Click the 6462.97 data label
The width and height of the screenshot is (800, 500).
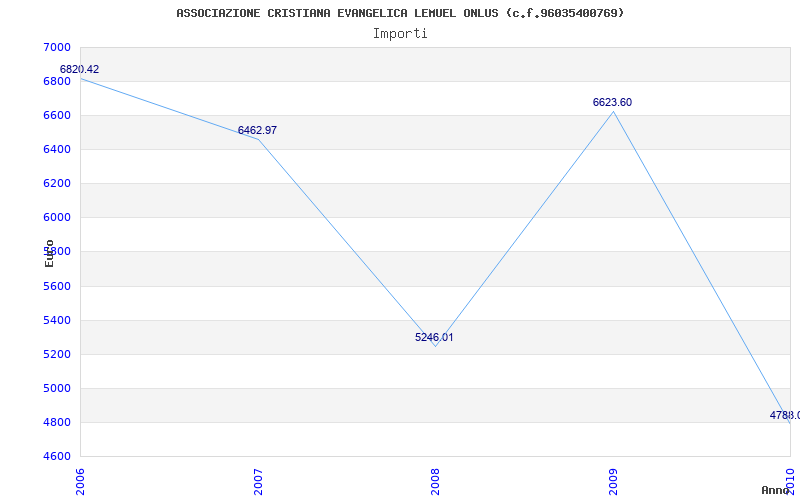257,130
